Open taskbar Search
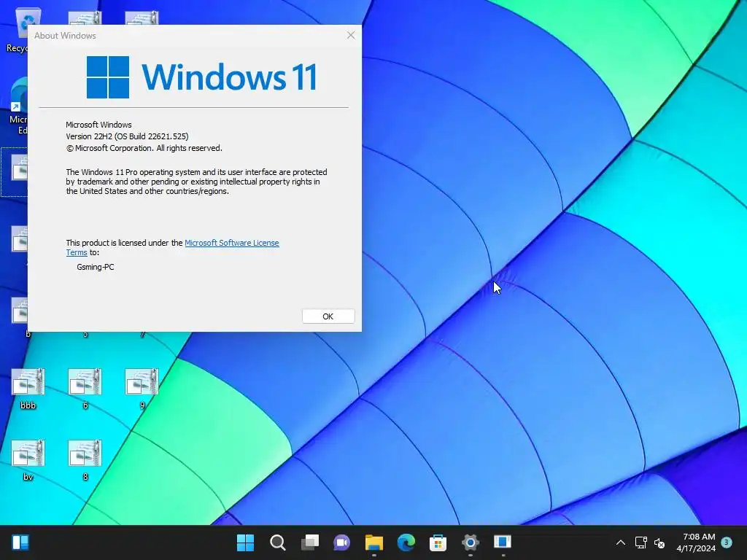 [278, 542]
